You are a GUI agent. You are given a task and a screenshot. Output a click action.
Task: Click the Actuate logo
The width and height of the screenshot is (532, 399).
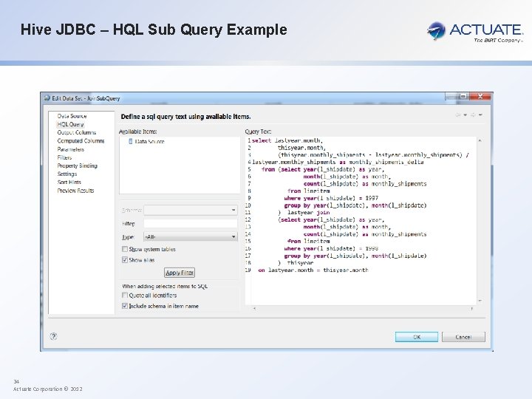click(x=475, y=31)
